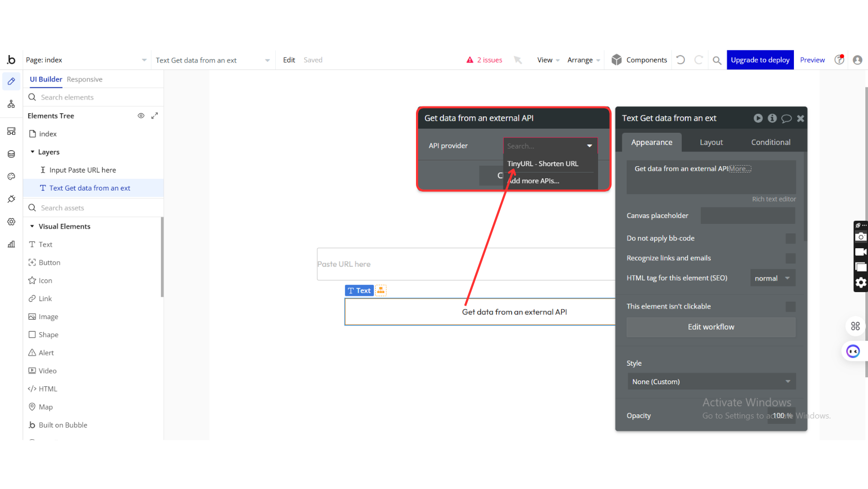The image size is (868, 489).
Task: Open the Design tab pencil icon
Action: 11,81
